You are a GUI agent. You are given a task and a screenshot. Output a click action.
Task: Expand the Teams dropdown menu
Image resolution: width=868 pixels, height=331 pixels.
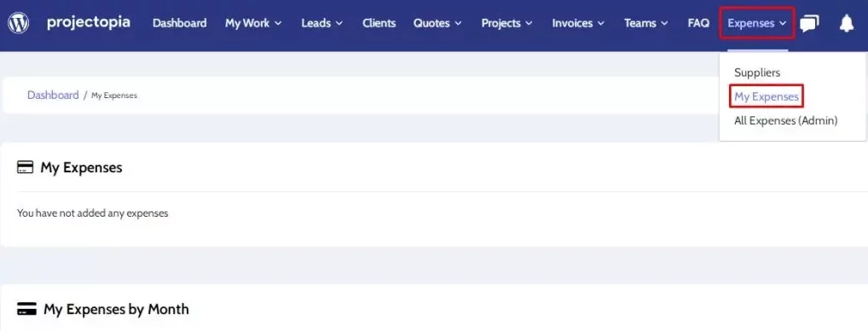pos(645,23)
